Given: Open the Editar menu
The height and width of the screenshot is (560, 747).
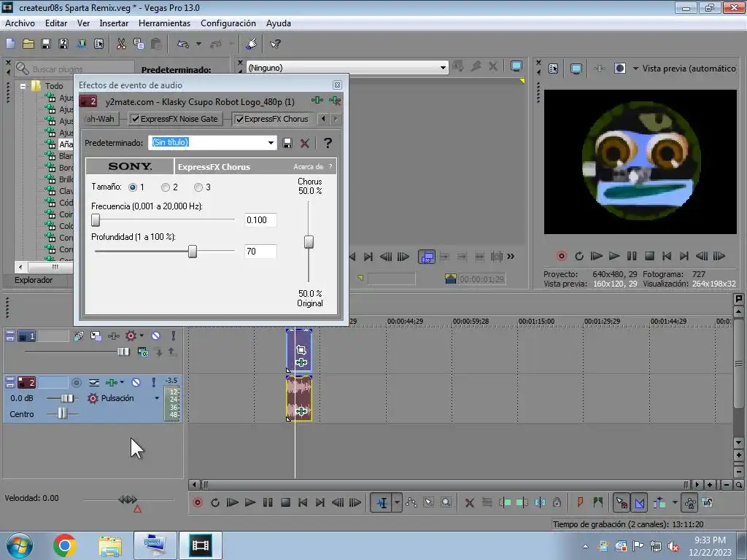Looking at the screenshot, I should (x=55, y=23).
